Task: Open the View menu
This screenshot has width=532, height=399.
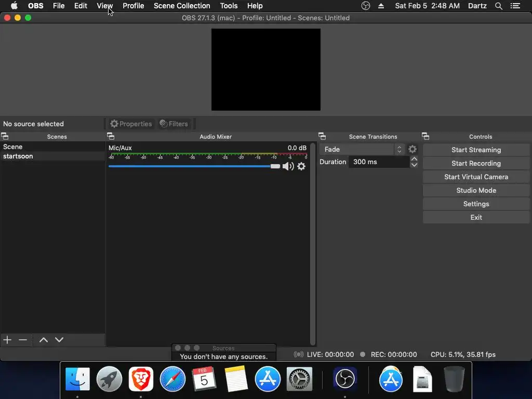Action: (104, 6)
